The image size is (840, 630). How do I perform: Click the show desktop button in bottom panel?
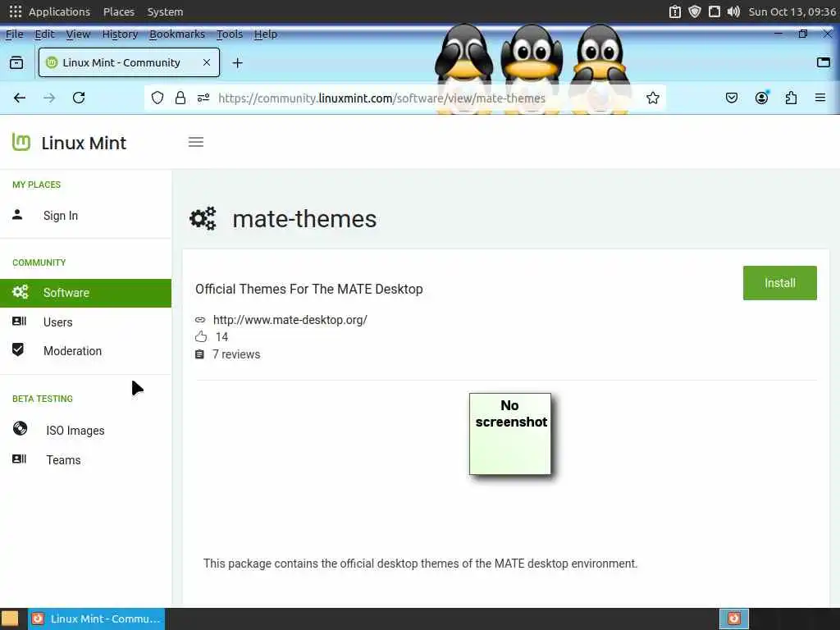(10, 619)
